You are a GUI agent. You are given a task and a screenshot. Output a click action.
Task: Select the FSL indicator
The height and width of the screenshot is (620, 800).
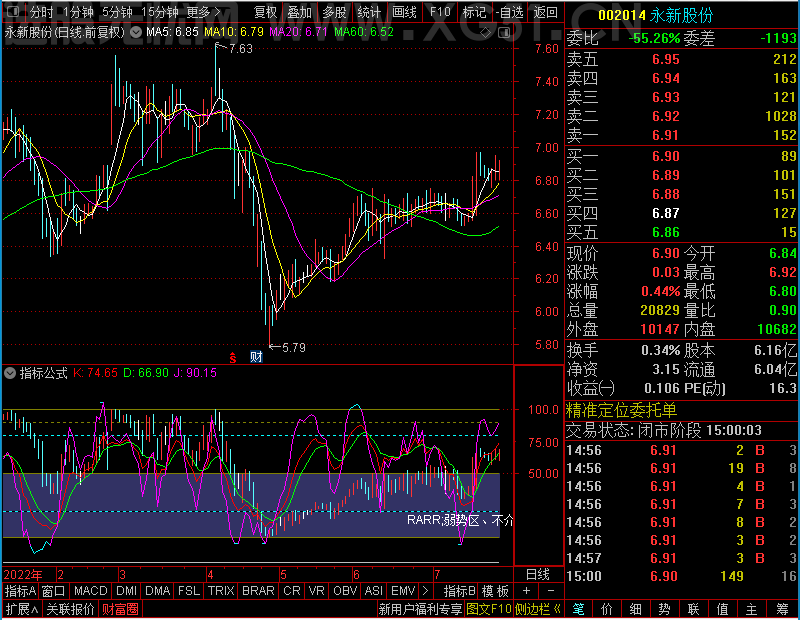coord(189,591)
